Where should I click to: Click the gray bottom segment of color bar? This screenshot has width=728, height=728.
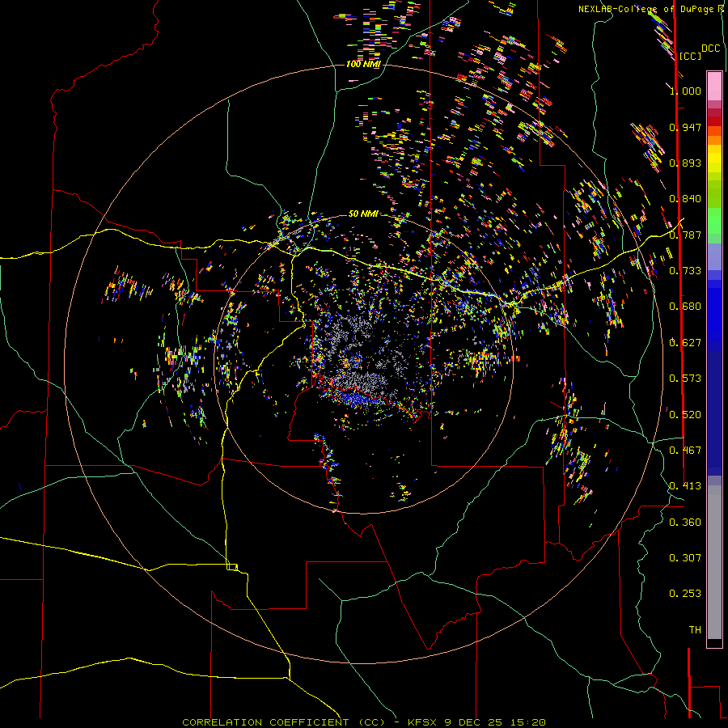(x=714, y=562)
